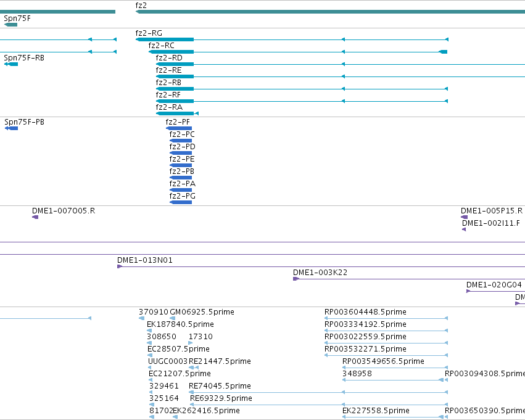Click the DME1-002I11.F clone end label
Viewport: 525px width, 420px height.
coord(491,223)
